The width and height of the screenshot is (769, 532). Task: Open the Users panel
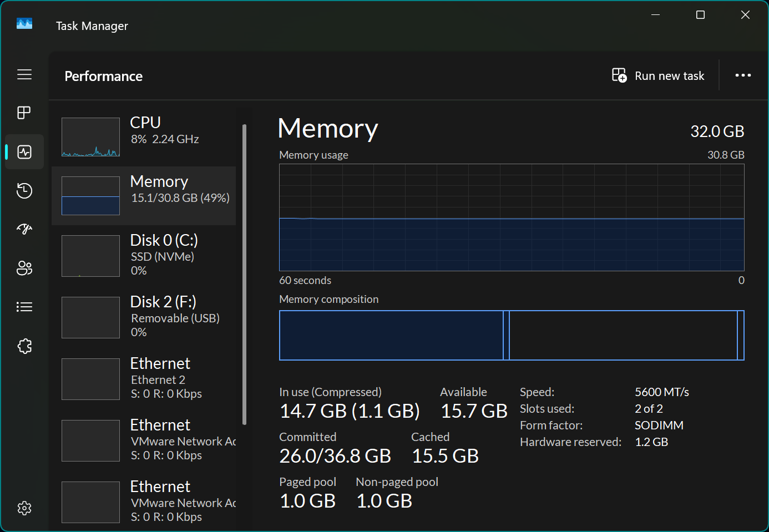point(24,268)
